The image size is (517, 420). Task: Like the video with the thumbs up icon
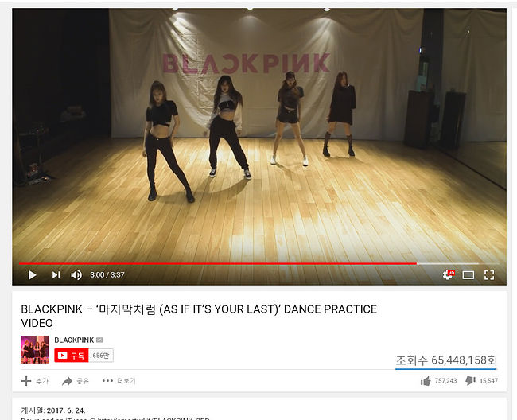pos(426,381)
